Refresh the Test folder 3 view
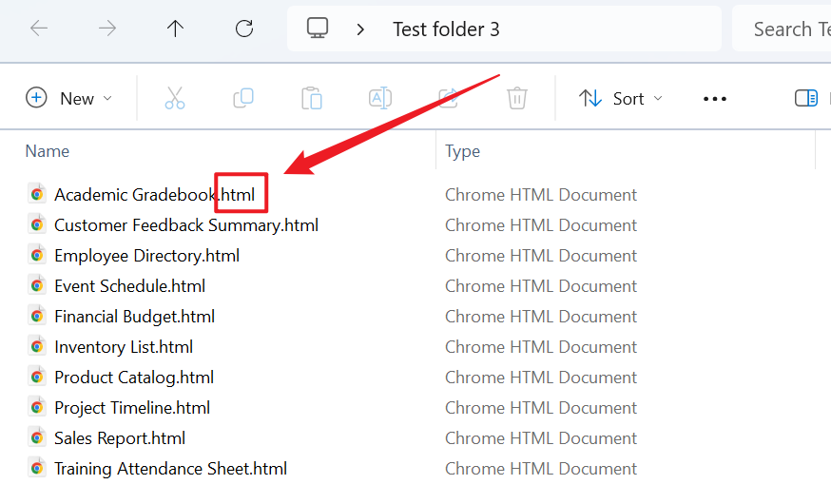Image resolution: width=831 pixels, height=504 pixels. (x=244, y=29)
